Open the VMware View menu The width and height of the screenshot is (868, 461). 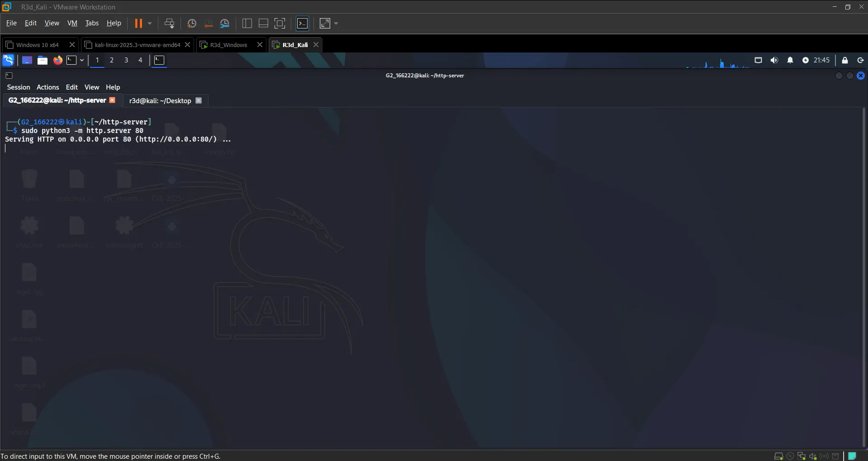pyautogui.click(x=52, y=23)
